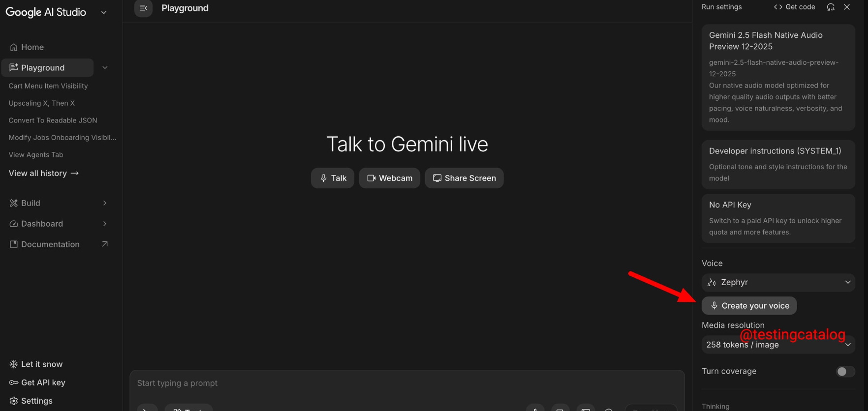Screen dimensions: 868x411
Task: Open Convert To Readable JSON chat
Action: (53, 120)
